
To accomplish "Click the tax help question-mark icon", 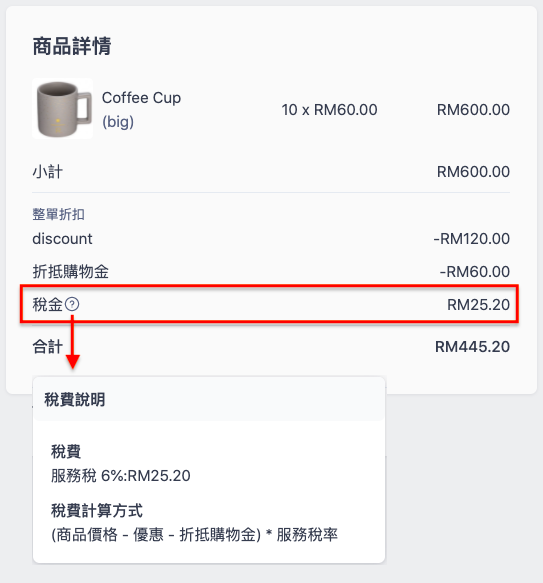I will click(72, 304).
